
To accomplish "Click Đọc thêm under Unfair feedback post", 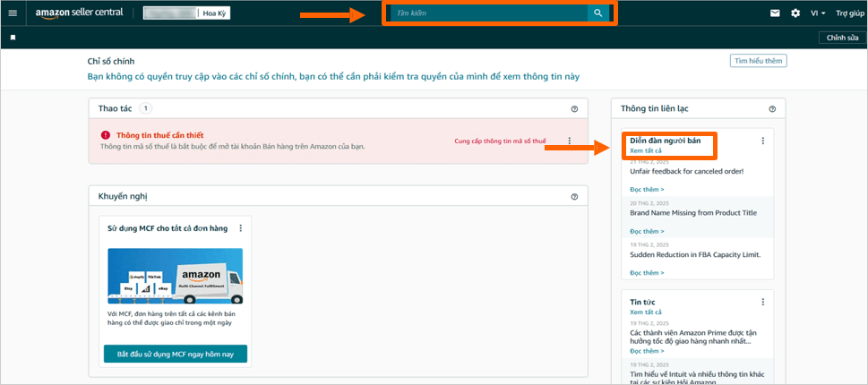I will 647,189.
